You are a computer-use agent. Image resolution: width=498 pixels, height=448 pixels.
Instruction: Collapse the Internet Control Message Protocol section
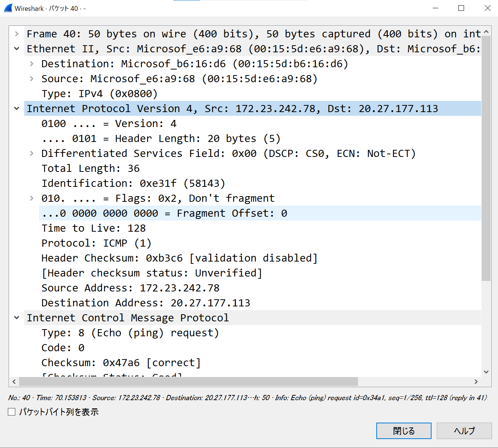(17, 318)
